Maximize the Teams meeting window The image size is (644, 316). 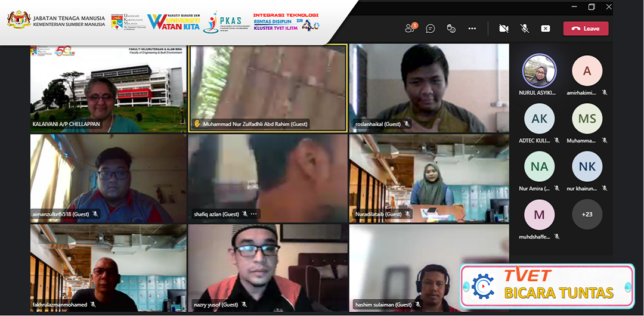(592, 7)
